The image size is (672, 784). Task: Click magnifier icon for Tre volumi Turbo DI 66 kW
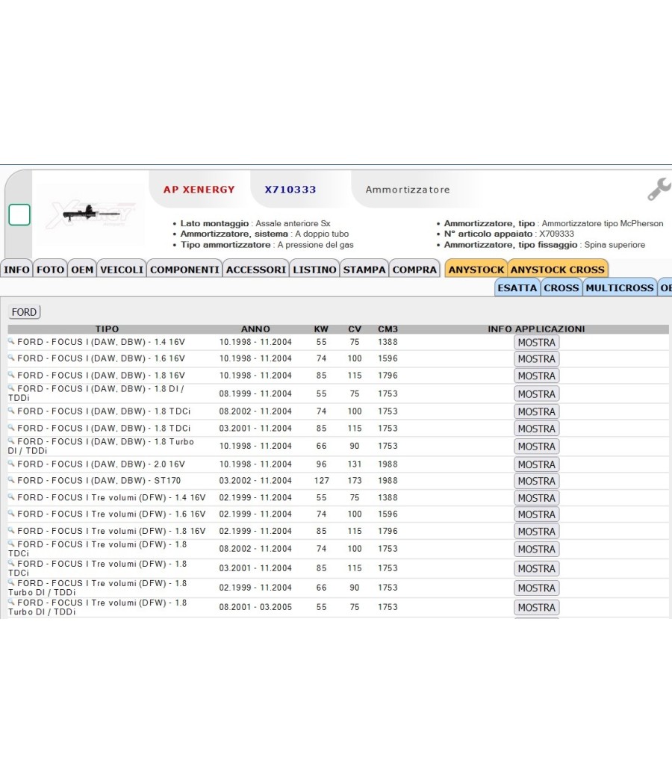click(x=11, y=582)
